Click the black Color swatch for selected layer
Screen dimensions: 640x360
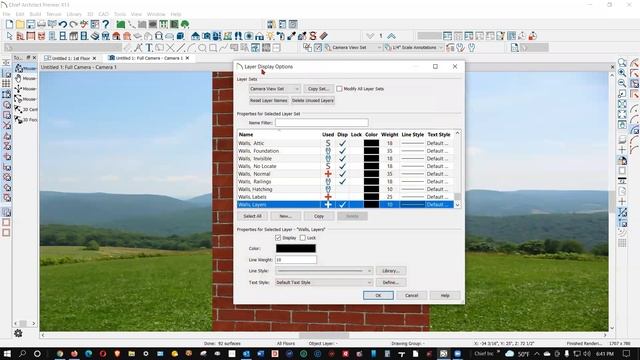296,248
